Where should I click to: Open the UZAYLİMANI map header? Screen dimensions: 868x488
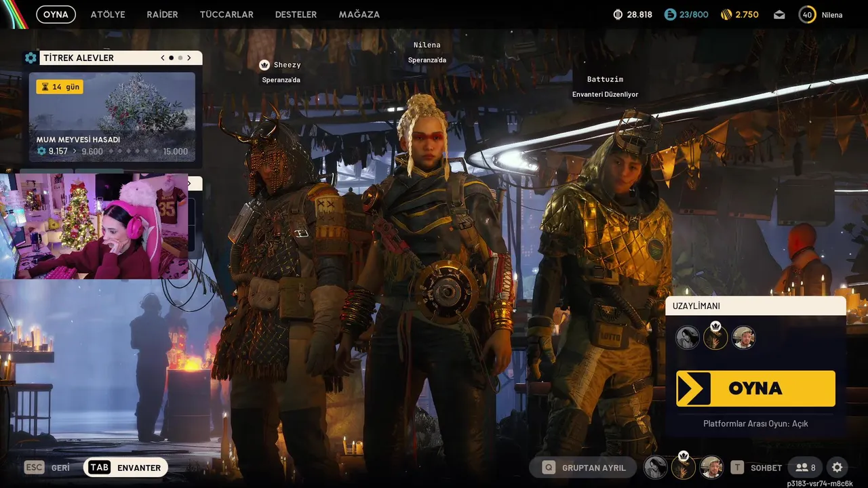point(755,306)
